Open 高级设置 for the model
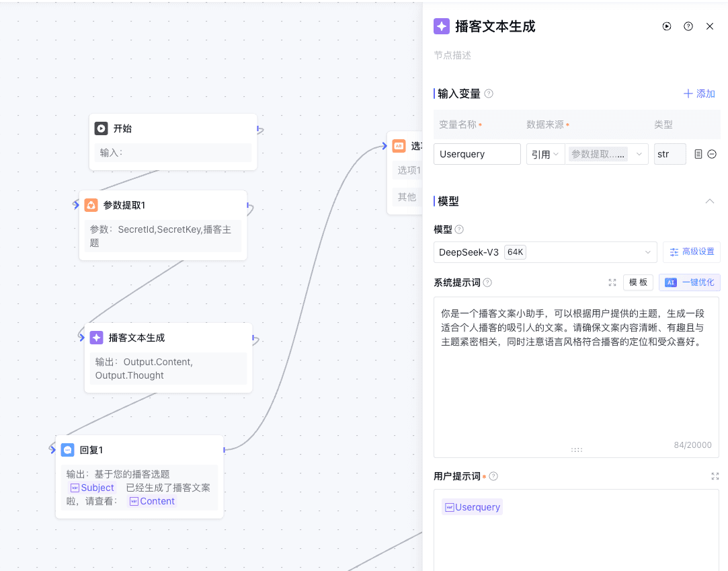 pyautogui.click(x=692, y=252)
